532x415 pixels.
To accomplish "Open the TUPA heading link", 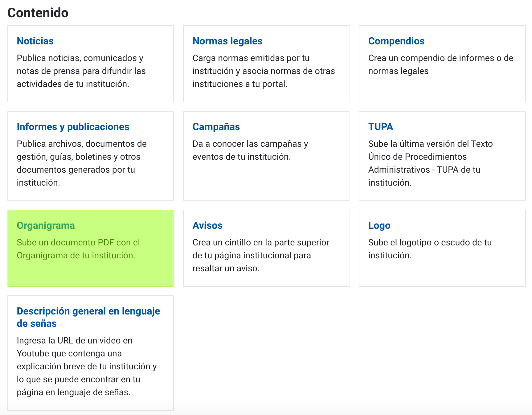I will pyautogui.click(x=381, y=127).
